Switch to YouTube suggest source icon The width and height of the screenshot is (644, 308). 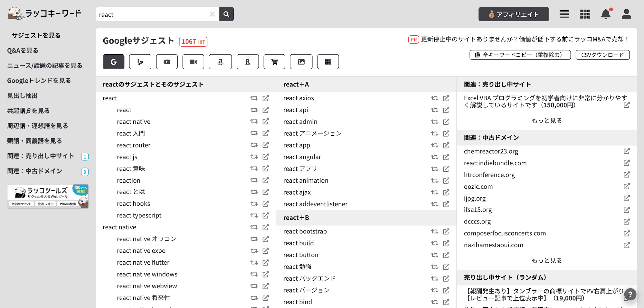pos(167,62)
